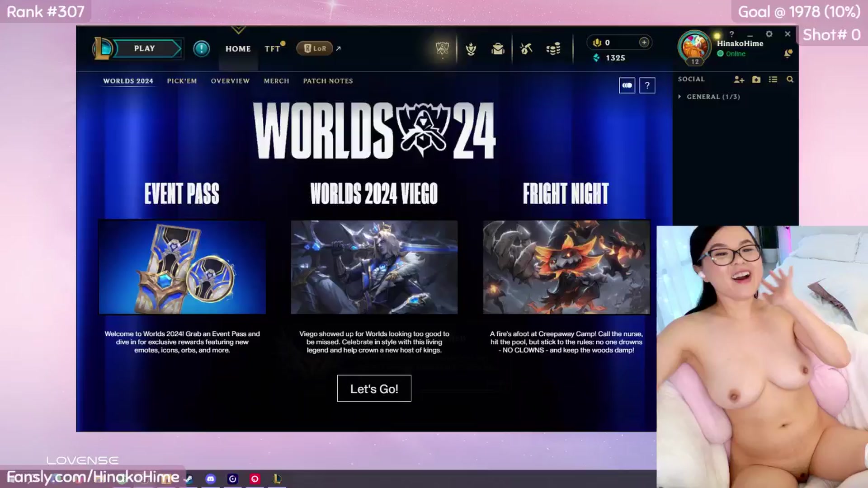Open the friends list view options
The width and height of the screenshot is (868, 488).
pos(773,80)
